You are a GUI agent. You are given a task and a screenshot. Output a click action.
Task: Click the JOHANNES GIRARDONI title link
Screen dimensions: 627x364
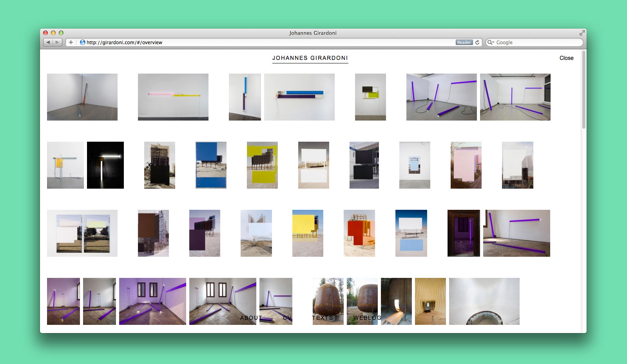click(310, 58)
